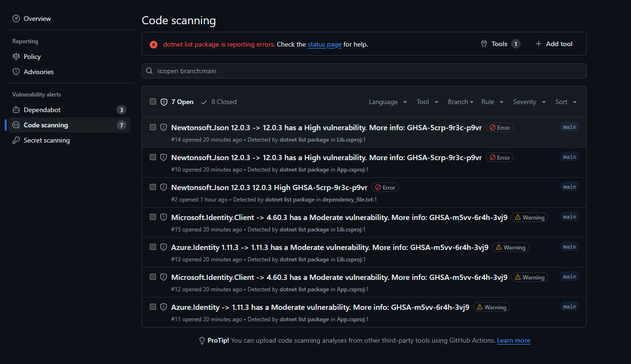Click the shield icon next to 7 Open
631x364 pixels.
coord(164,102)
